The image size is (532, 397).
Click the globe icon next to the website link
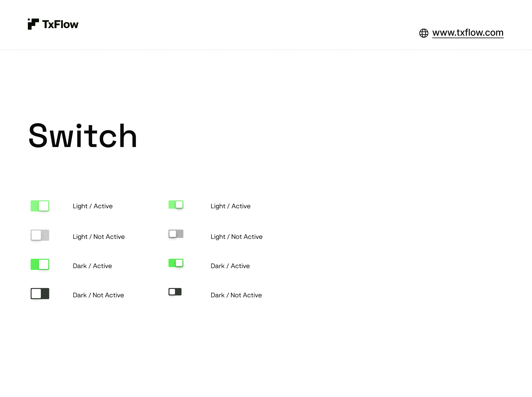424,33
